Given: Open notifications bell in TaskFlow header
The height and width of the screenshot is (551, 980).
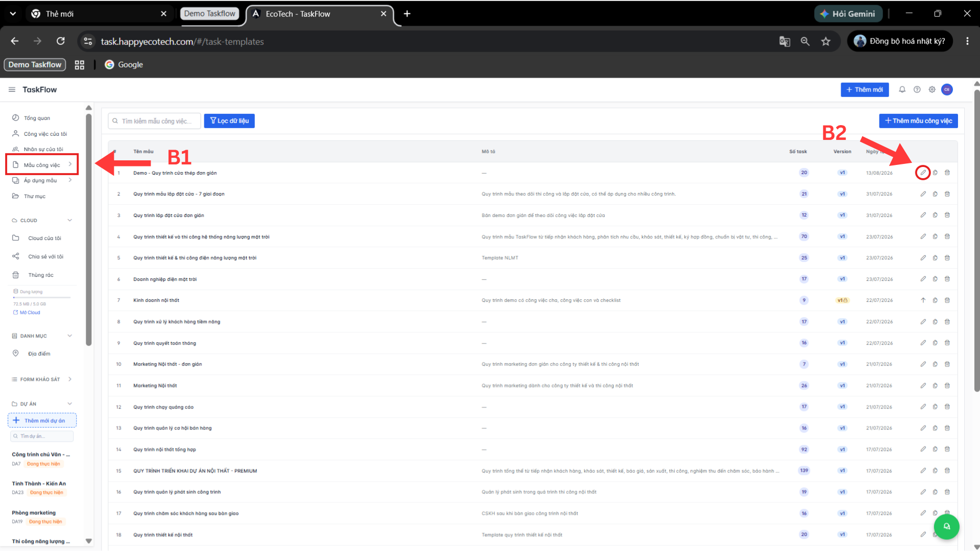Looking at the screenshot, I should [x=902, y=89].
